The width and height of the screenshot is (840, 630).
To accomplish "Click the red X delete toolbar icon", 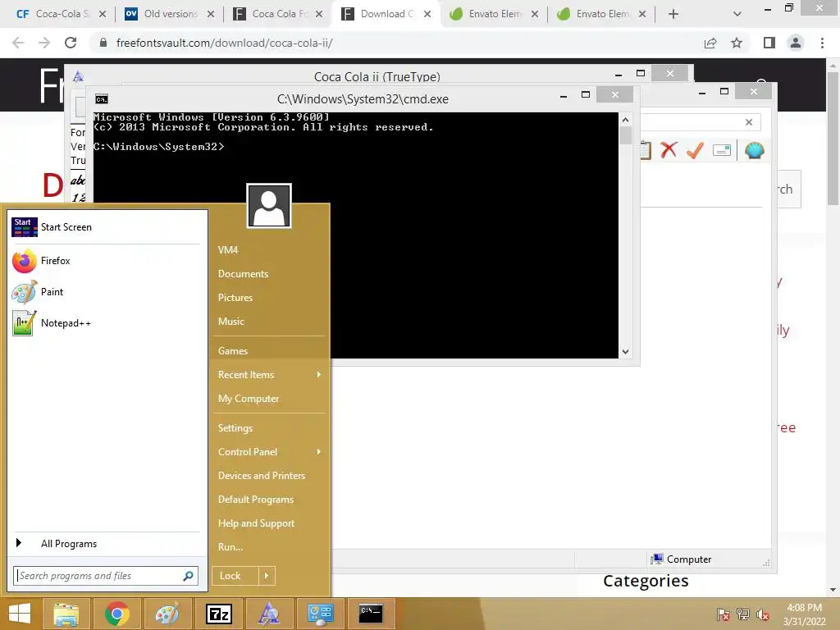I will tap(669, 150).
